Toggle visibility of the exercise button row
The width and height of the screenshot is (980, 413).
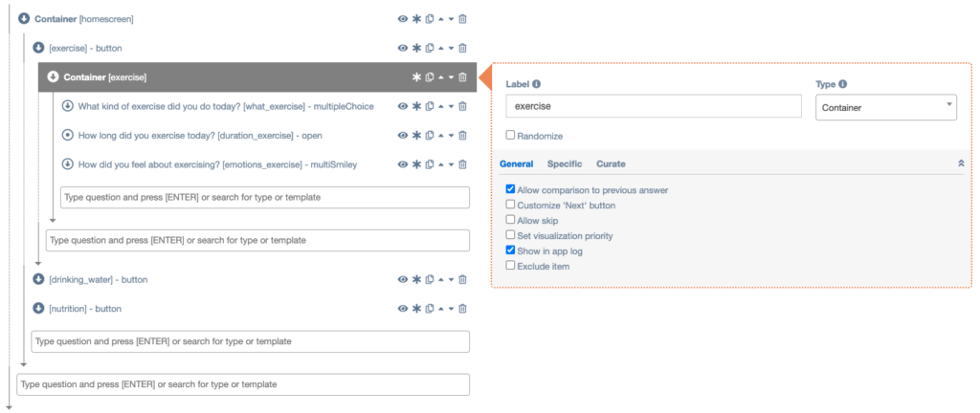pyautogui.click(x=403, y=48)
